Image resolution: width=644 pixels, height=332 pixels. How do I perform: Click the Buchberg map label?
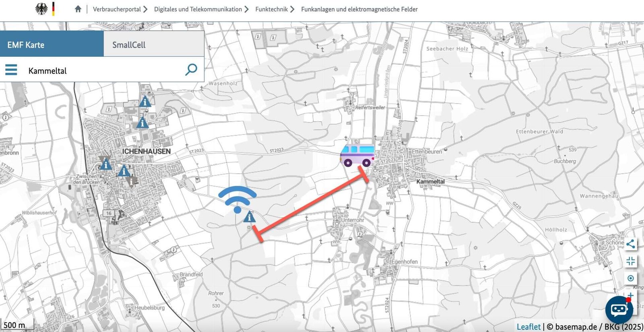(x=565, y=161)
